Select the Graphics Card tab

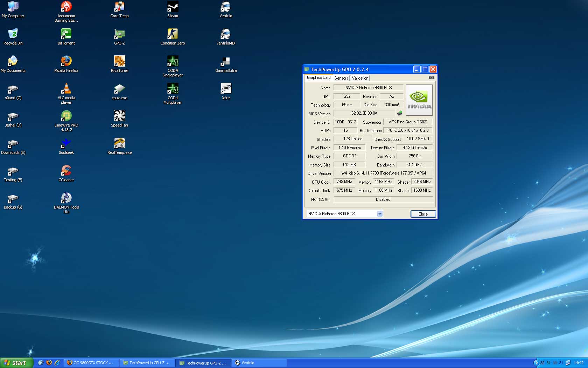(318, 77)
